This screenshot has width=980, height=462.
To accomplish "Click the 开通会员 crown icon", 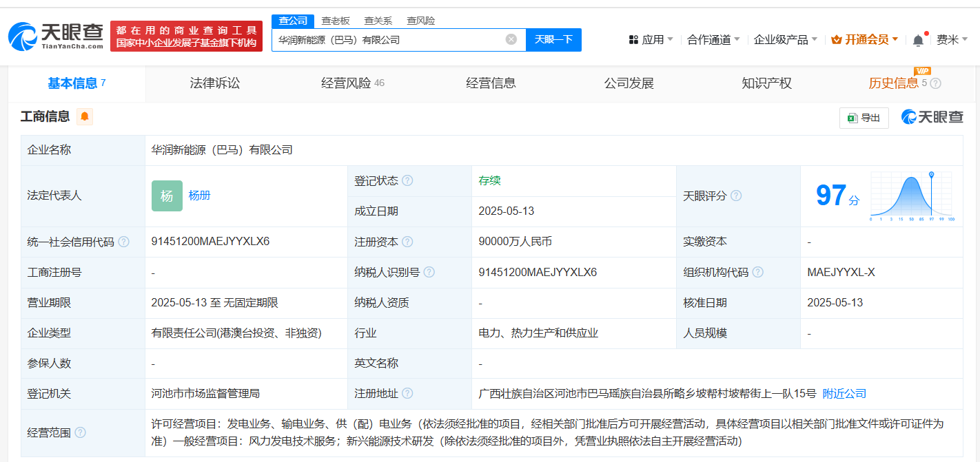I will (838, 39).
